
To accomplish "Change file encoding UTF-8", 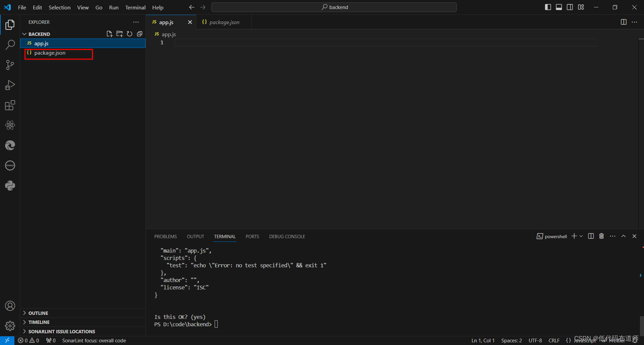I will [535, 340].
